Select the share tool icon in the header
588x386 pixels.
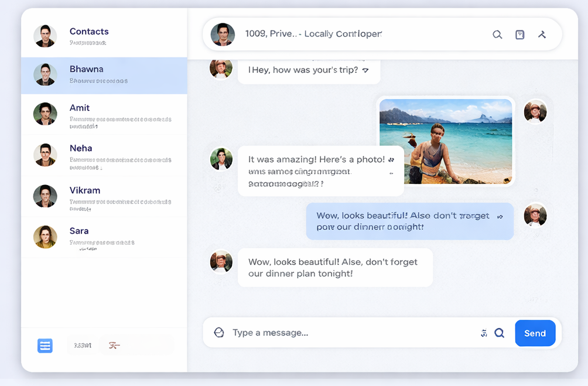pyautogui.click(x=542, y=34)
